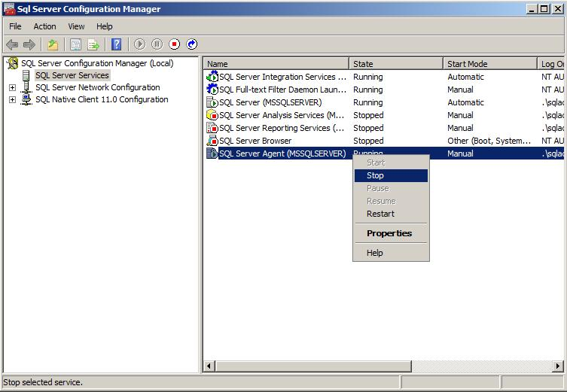Select the SQL Server Integration Services name

click(283, 77)
